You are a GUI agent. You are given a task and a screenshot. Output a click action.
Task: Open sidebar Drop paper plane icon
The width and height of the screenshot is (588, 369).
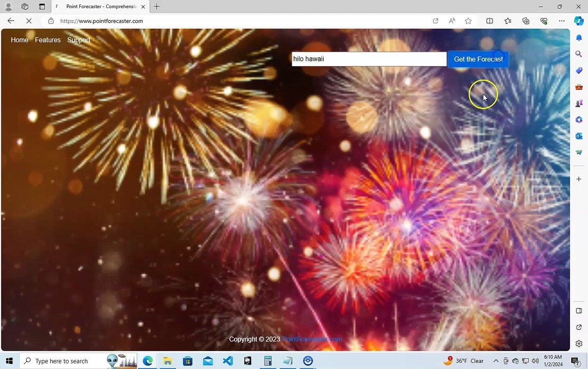tap(579, 152)
